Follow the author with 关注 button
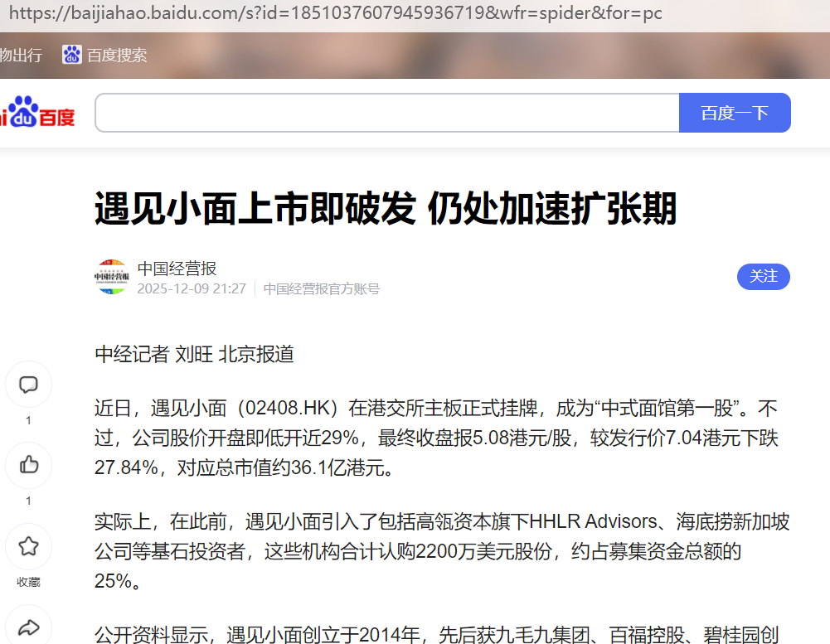This screenshot has width=830, height=644. (763, 277)
